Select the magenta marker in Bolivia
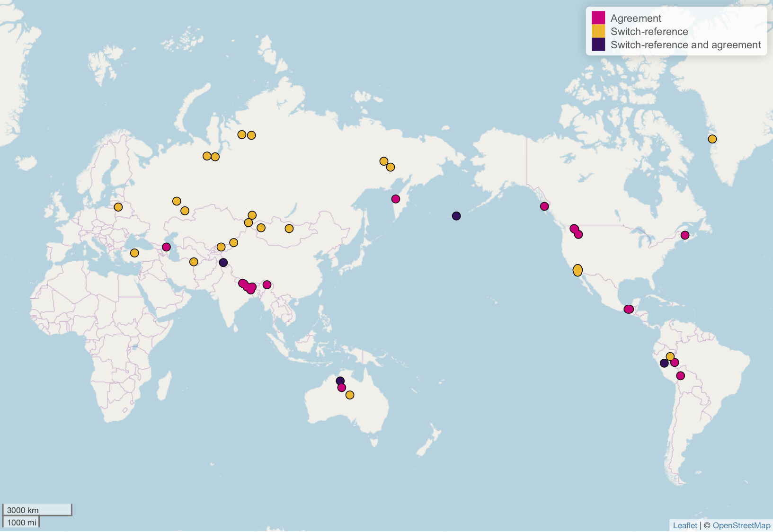This screenshot has width=773, height=532. [x=681, y=376]
